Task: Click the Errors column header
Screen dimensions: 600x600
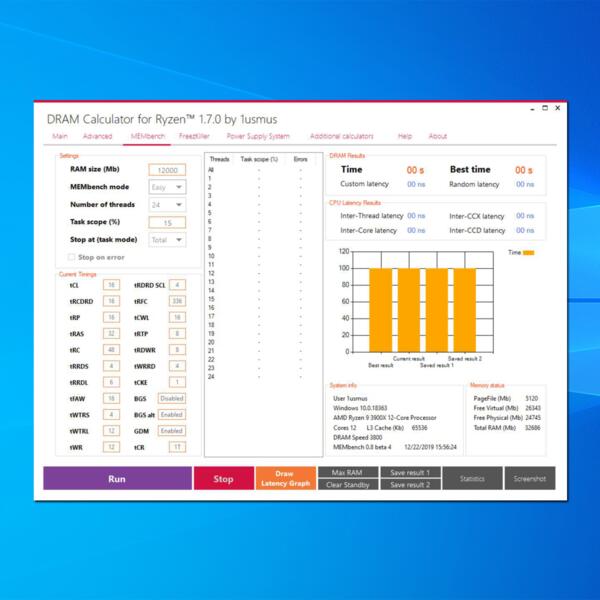Action: point(300,159)
